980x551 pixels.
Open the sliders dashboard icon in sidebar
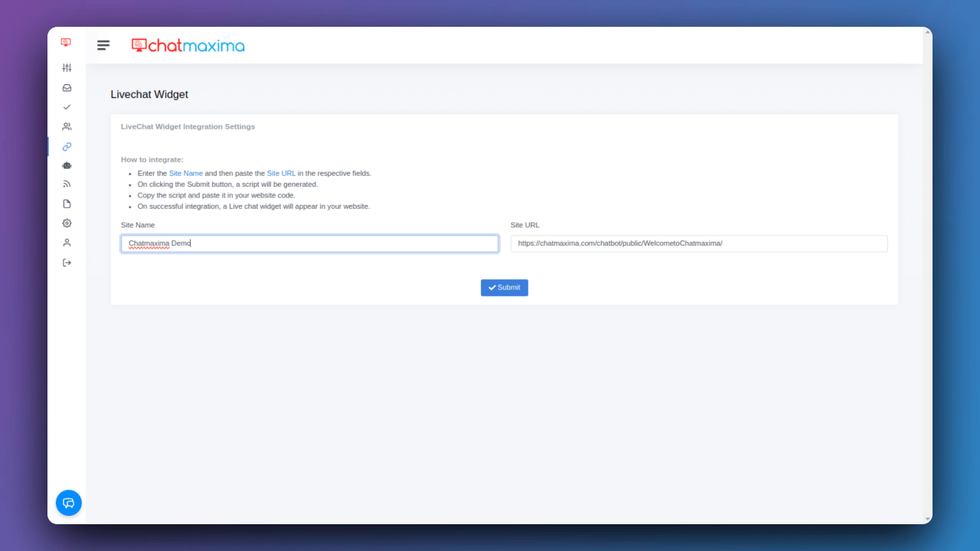[x=67, y=68]
